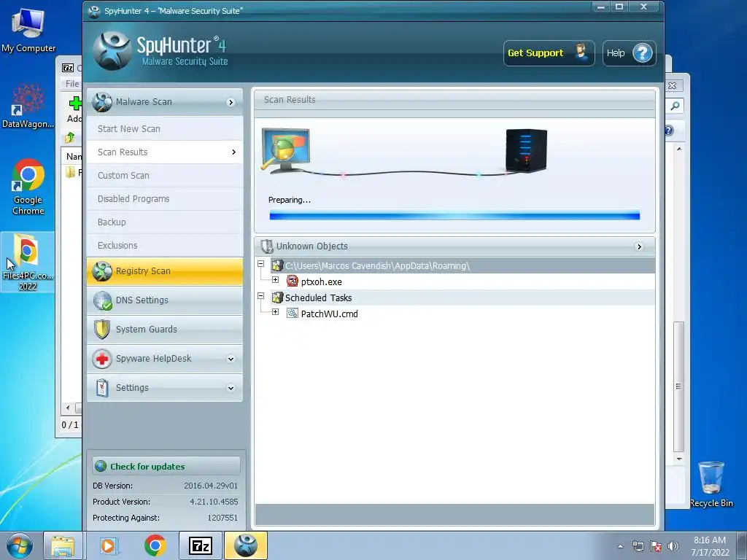Click the Registry Scan icon
Viewport: 747px width, 560px height.
click(x=102, y=271)
